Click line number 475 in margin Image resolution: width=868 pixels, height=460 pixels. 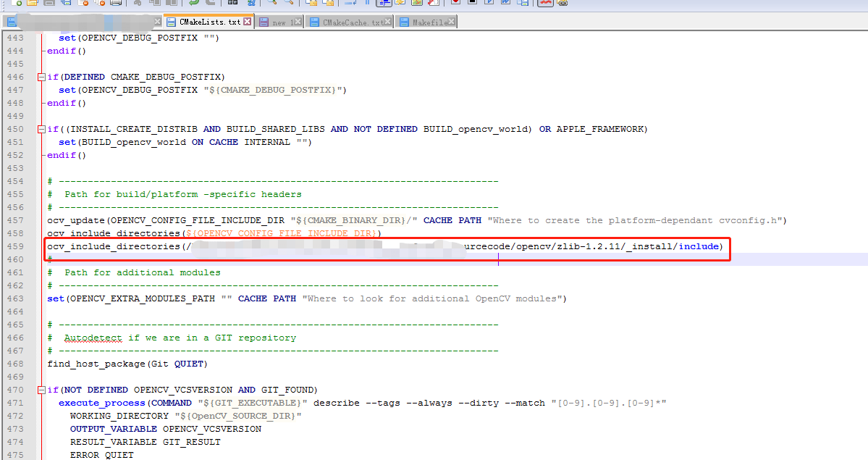(x=15, y=455)
